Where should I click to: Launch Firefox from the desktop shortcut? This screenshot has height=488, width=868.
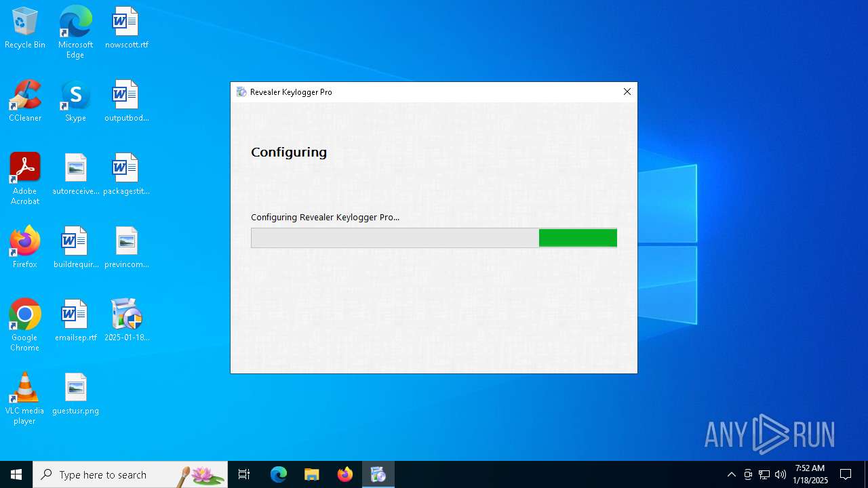tap(25, 248)
